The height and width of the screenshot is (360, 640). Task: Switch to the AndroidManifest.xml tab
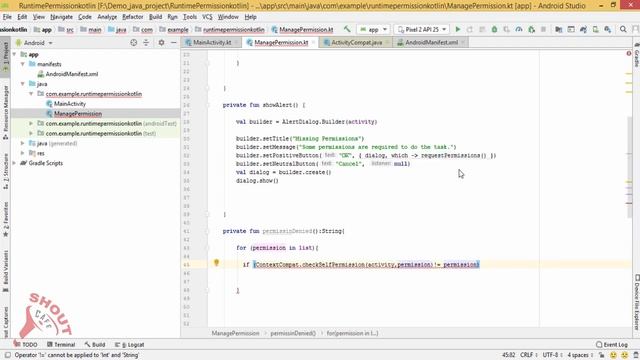431,42
